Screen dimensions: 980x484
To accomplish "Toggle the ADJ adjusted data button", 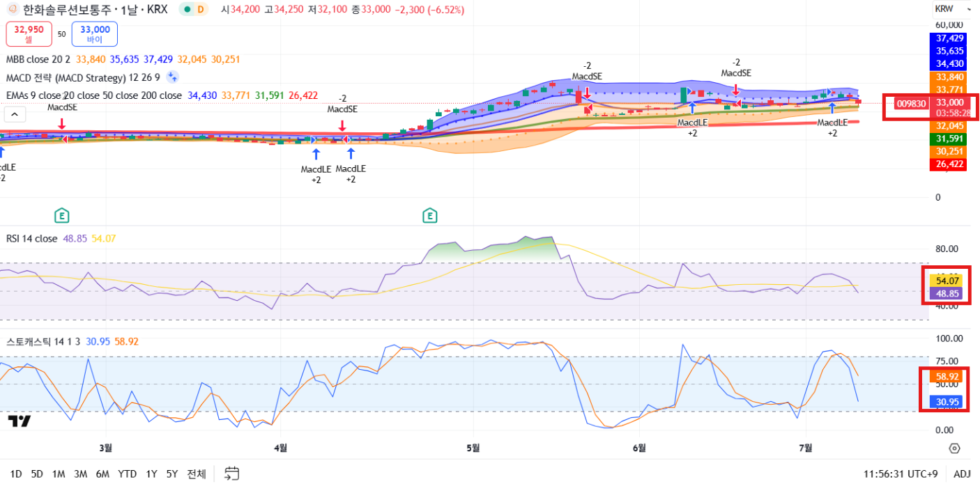I will (x=962, y=474).
